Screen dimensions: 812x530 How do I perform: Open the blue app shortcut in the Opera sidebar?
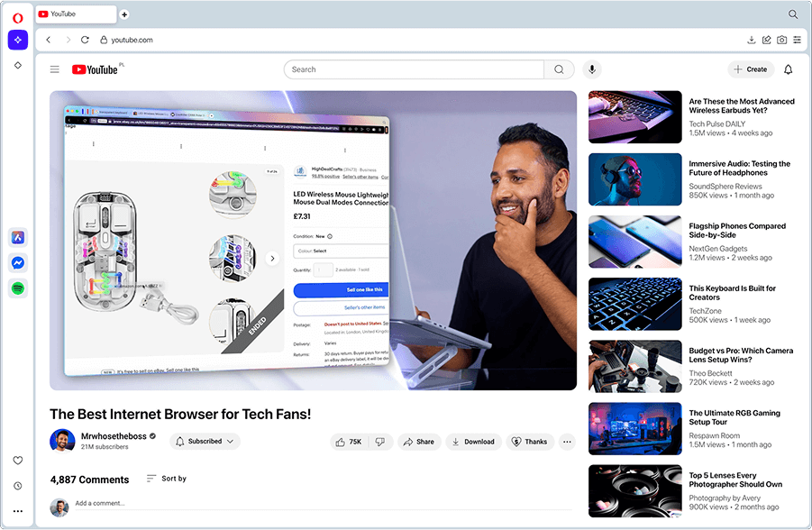(x=18, y=237)
